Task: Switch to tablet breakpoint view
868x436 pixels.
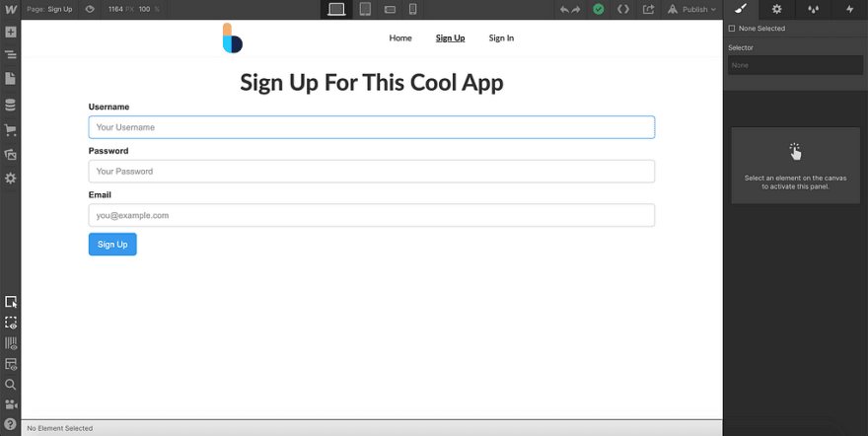Action: [365, 10]
